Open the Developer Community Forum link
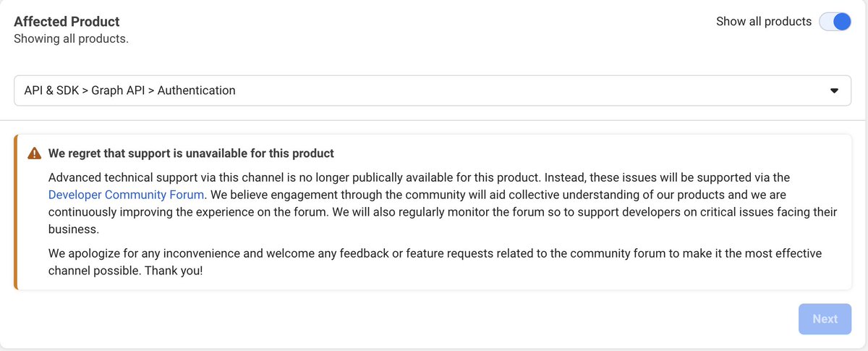The height and width of the screenshot is (351, 868). (x=127, y=195)
